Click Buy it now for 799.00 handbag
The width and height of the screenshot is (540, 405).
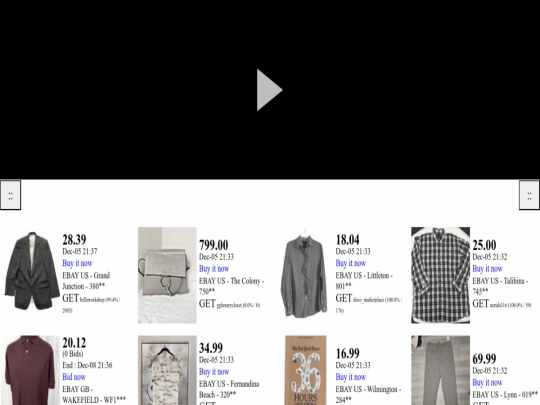pyautogui.click(x=214, y=269)
